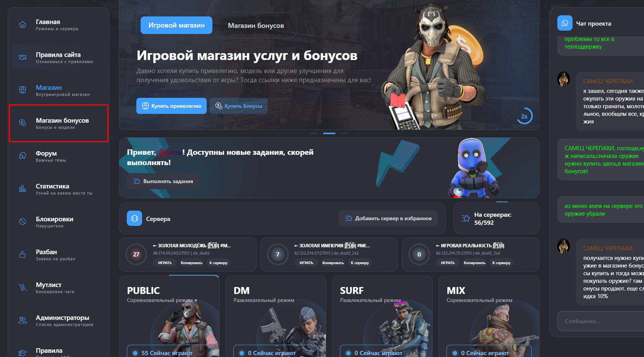
Task: Click the home icon beside Главная
Action: pyautogui.click(x=23, y=25)
